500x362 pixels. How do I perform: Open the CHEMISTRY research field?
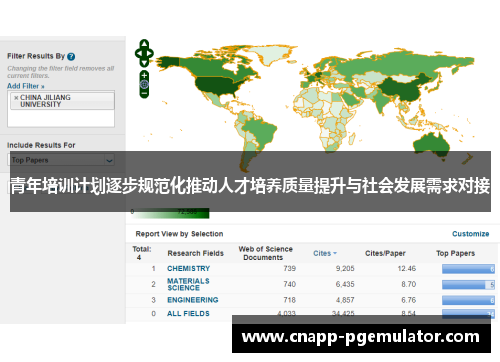(189, 268)
